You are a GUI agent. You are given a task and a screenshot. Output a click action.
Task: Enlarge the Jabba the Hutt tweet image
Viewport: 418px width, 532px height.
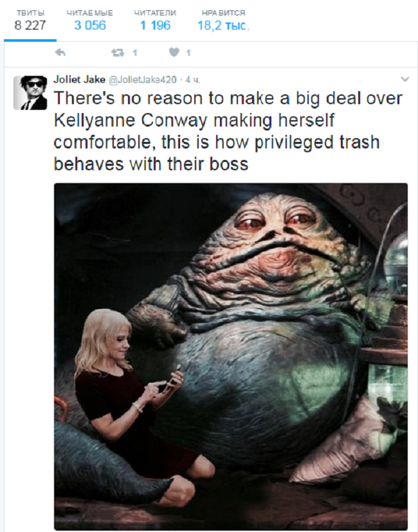coord(231,356)
